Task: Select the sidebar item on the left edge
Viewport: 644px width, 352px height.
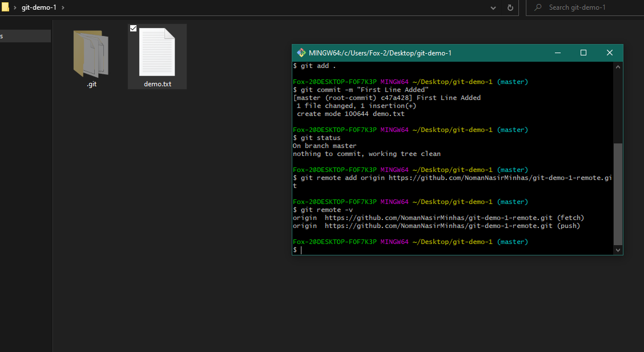Action: (x=25, y=35)
